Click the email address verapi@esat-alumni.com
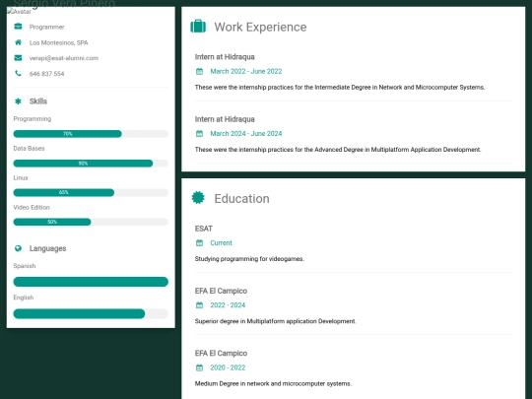Screen dimensions: 532x399 tap(64, 58)
